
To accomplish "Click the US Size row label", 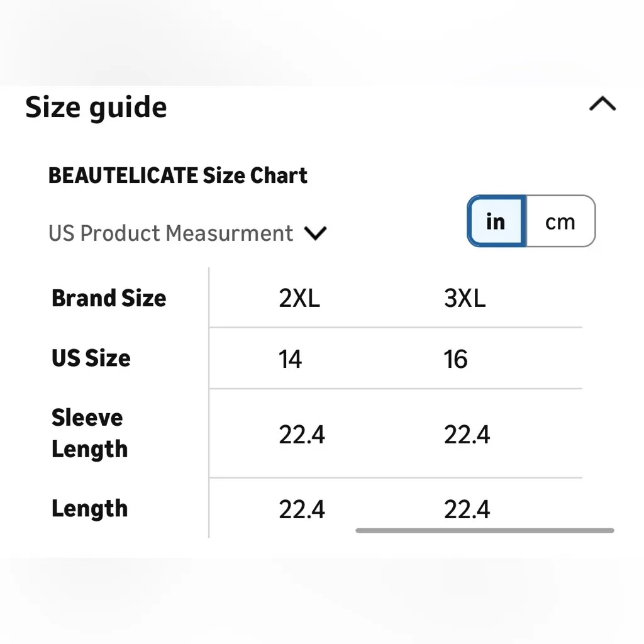I will tap(91, 358).
